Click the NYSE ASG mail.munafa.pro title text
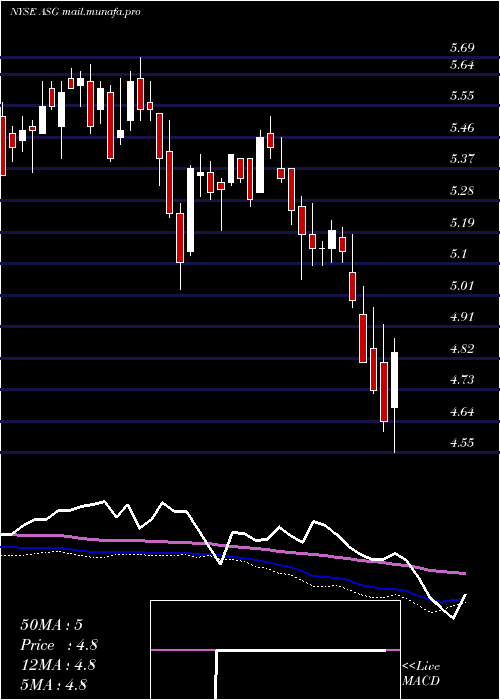Viewport: 500px width, 700px height. pos(75,12)
